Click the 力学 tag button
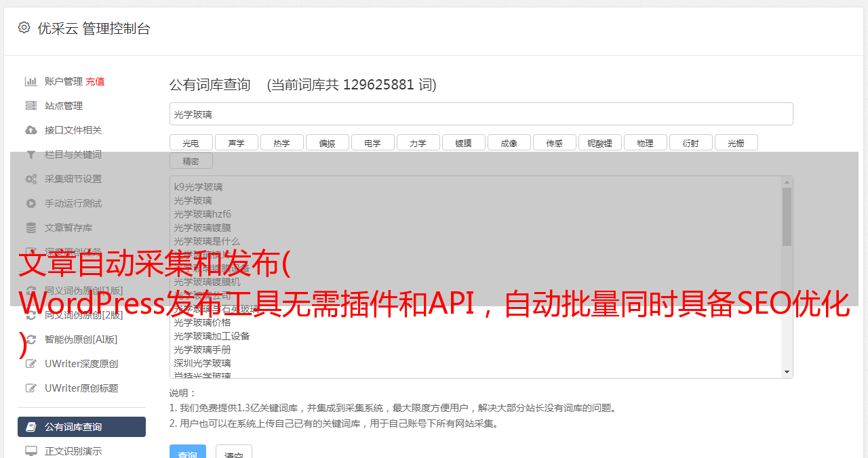Image resolution: width=868 pixels, height=458 pixels. (x=418, y=142)
